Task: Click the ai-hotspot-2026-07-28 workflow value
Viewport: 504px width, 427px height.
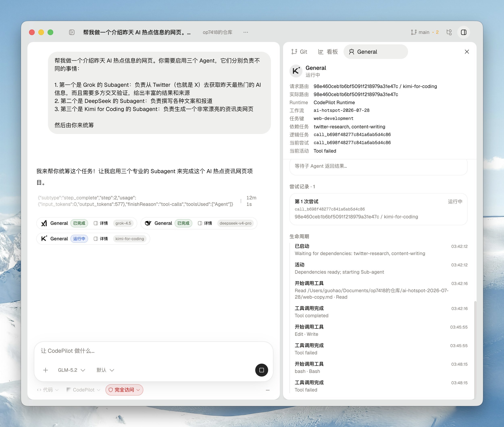Action: click(x=342, y=110)
